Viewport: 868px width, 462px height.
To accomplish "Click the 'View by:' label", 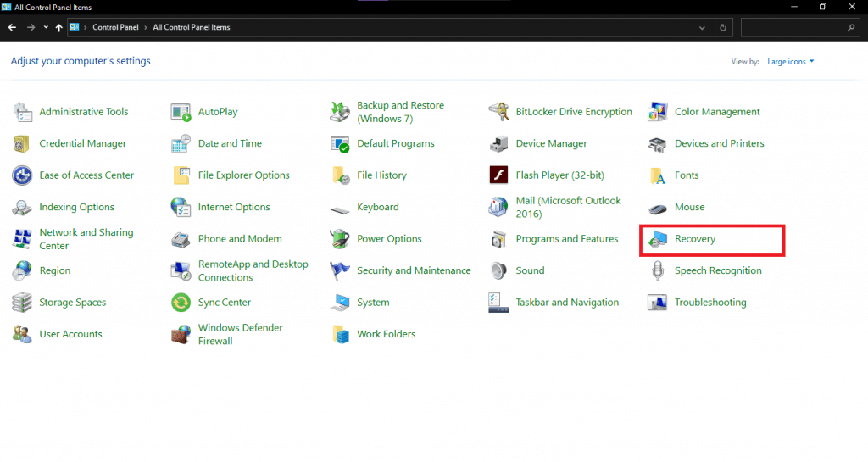I will coord(745,61).
